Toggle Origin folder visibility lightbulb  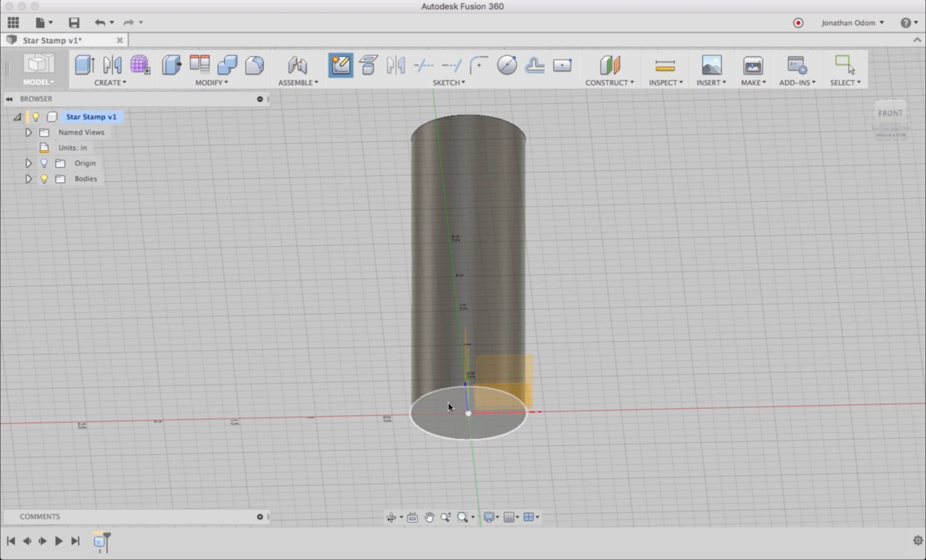coord(44,163)
